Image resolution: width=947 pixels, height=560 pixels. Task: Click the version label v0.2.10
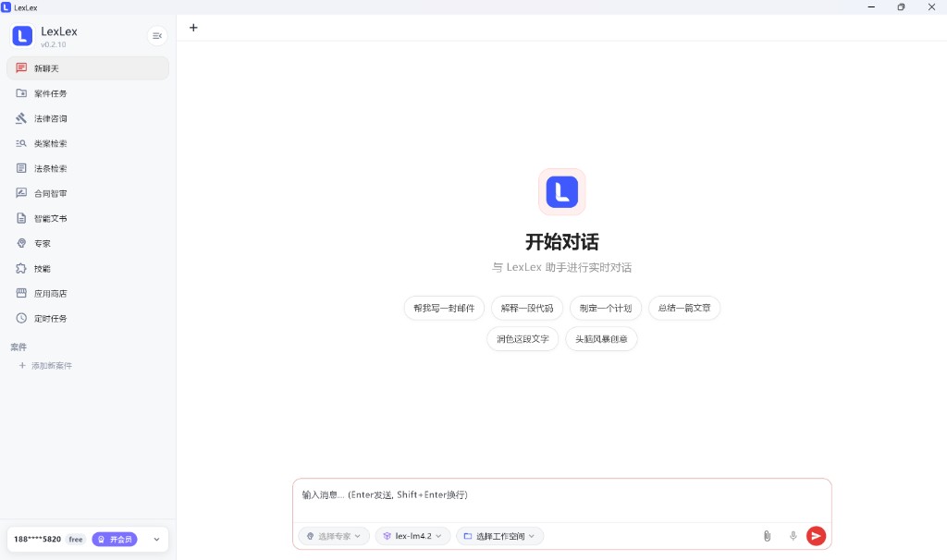coord(53,44)
